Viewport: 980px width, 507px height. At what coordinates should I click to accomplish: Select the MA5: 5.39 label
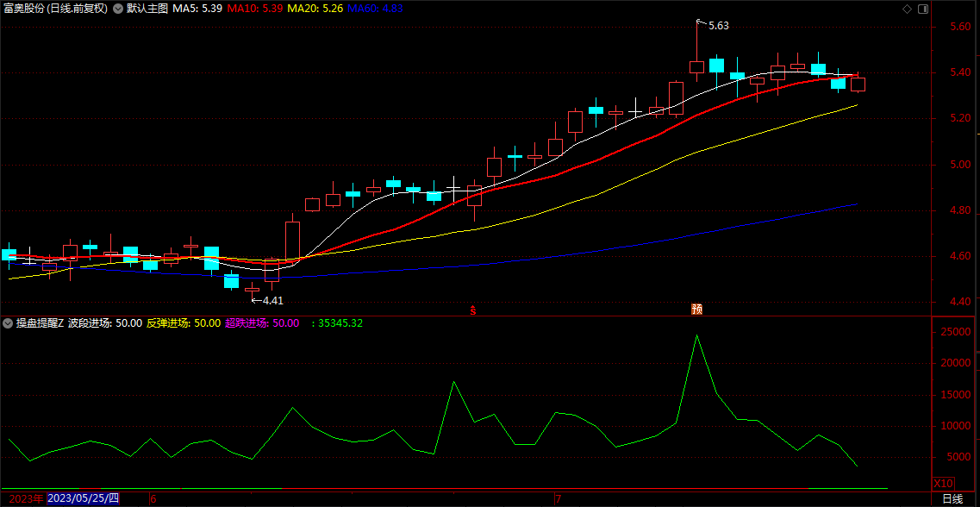tap(197, 9)
